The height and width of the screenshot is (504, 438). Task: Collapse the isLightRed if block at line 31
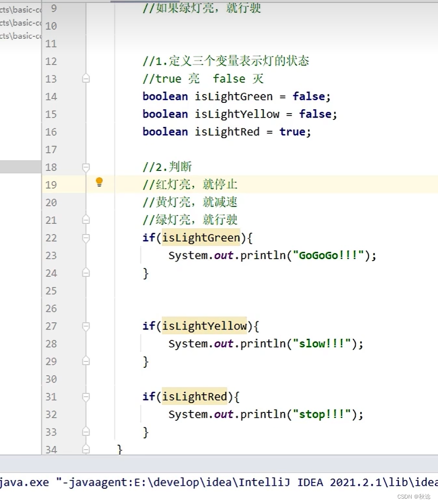pyautogui.click(x=86, y=397)
